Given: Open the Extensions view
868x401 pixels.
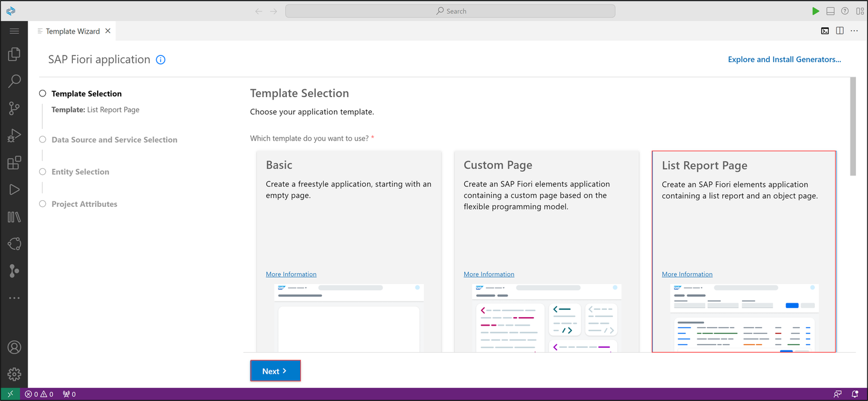Looking at the screenshot, I should click(14, 163).
